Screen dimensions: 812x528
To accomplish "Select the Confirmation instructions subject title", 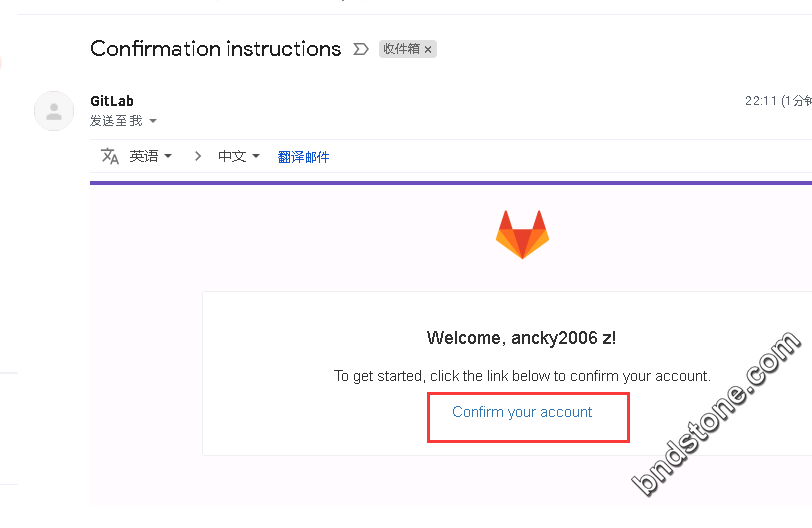I will pos(215,49).
